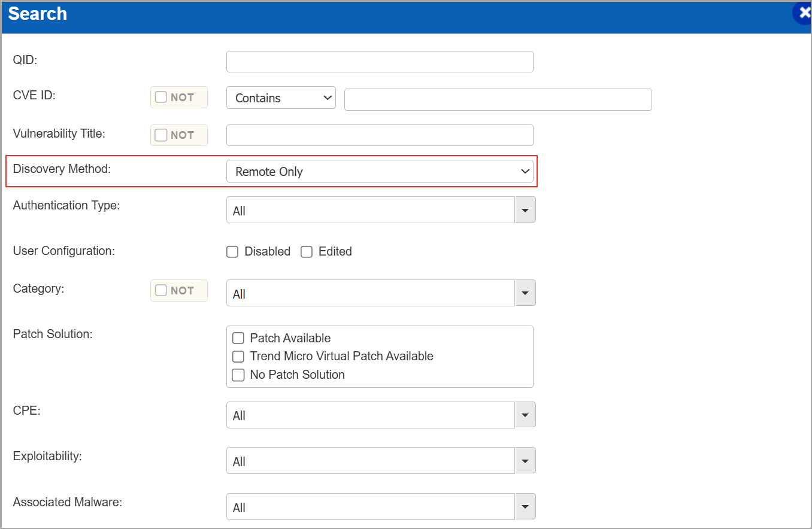This screenshot has width=812, height=529.
Task: Open the CPE dropdown arrow
Action: pyautogui.click(x=525, y=415)
